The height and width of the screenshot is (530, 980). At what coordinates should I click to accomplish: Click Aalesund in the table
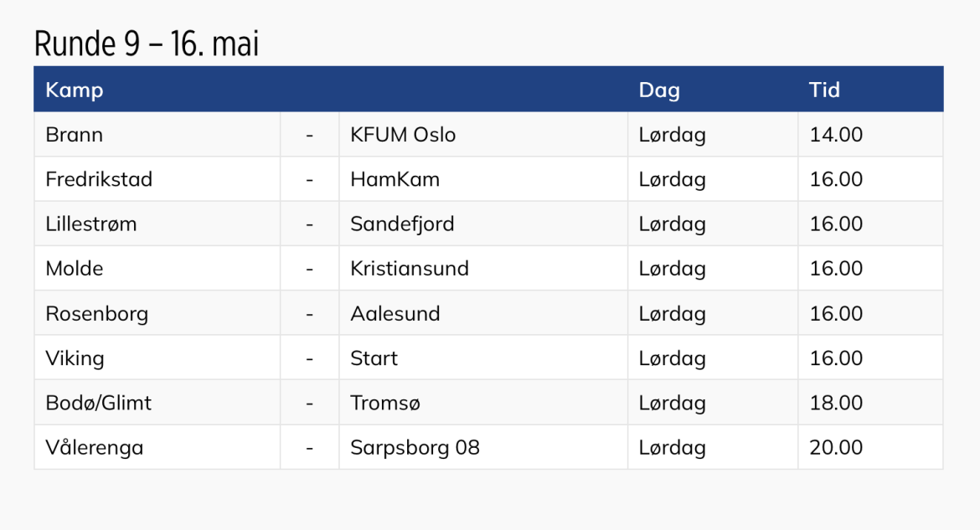coord(395,314)
